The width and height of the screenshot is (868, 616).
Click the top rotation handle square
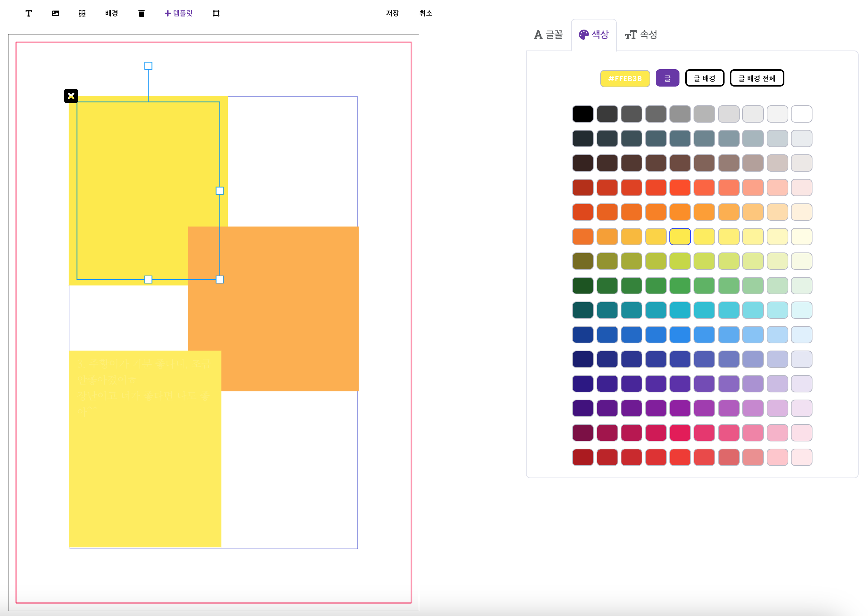pyautogui.click(x=148, y=66)
